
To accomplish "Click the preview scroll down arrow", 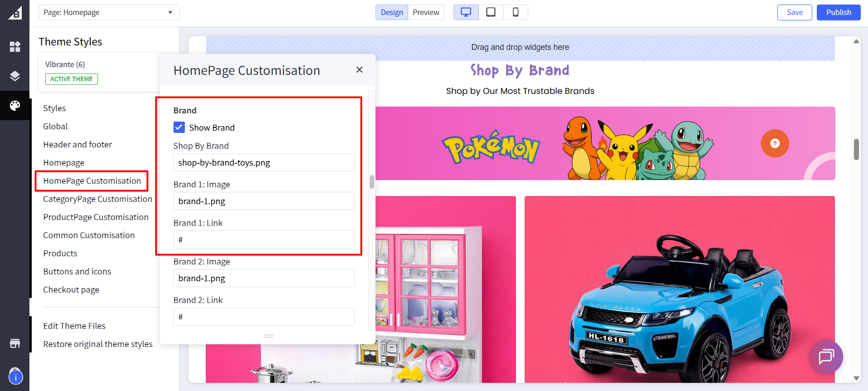I will pyautogui.click(x=856, y=378).
